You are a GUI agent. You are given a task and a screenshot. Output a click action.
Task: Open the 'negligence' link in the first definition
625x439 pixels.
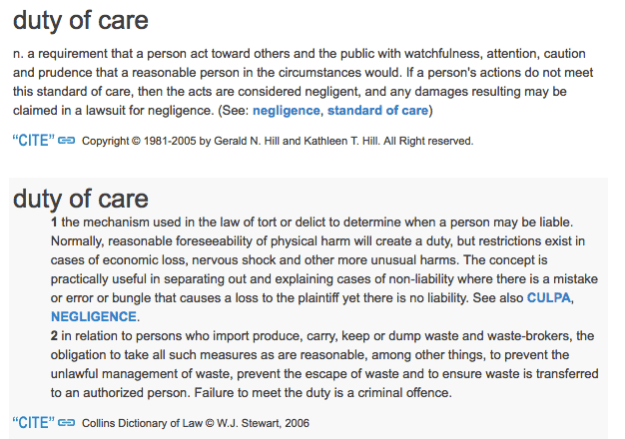(286, 110)
